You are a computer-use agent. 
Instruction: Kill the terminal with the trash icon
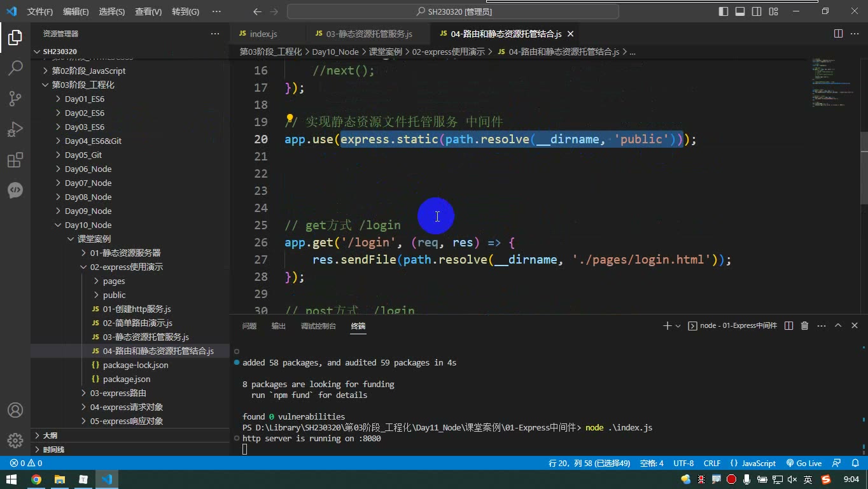point(804,325)
